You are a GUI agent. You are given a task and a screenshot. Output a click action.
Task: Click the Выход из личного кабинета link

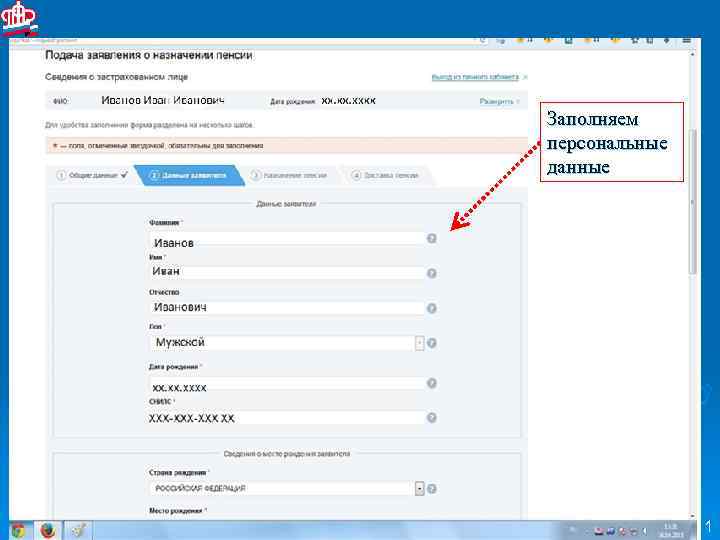pyautogui.click(x=475, y=77)
